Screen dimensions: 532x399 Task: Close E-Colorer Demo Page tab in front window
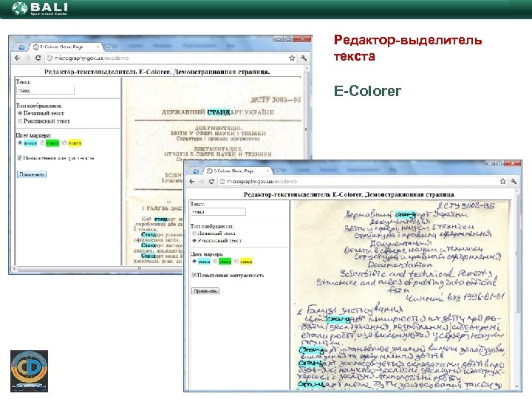point(268,171)
